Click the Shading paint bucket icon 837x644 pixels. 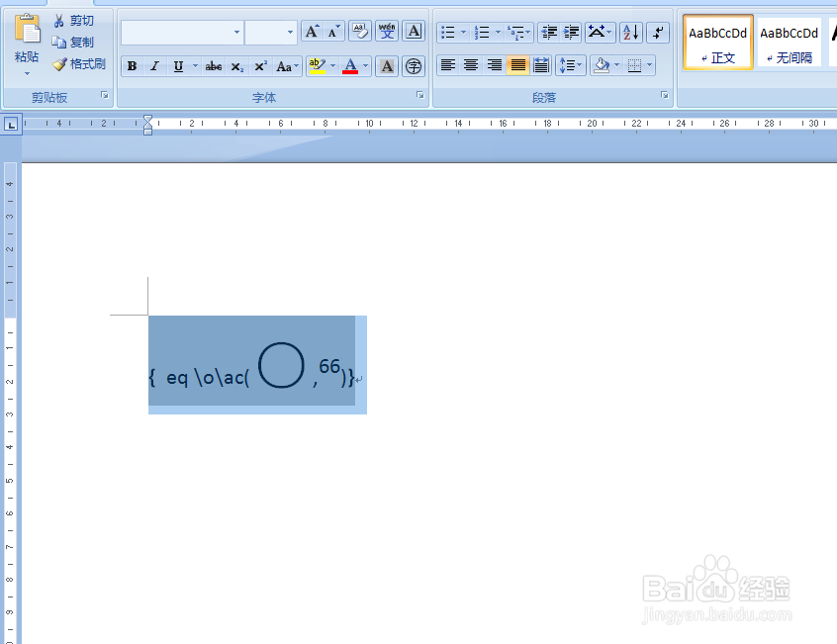(602, 65)
